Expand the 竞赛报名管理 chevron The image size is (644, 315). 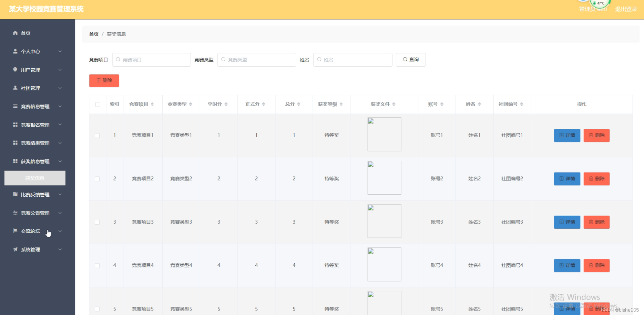(60, 125)
